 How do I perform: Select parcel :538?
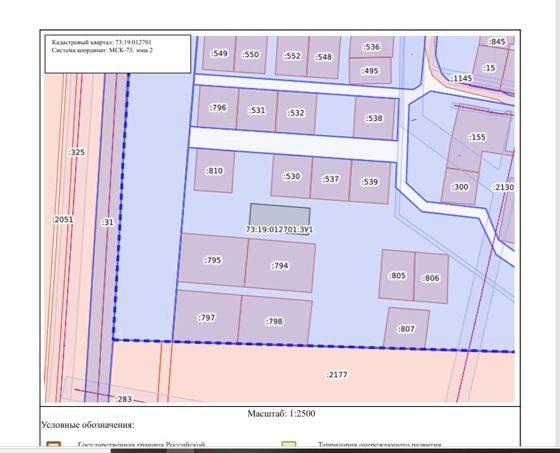(x=374, y=118)
